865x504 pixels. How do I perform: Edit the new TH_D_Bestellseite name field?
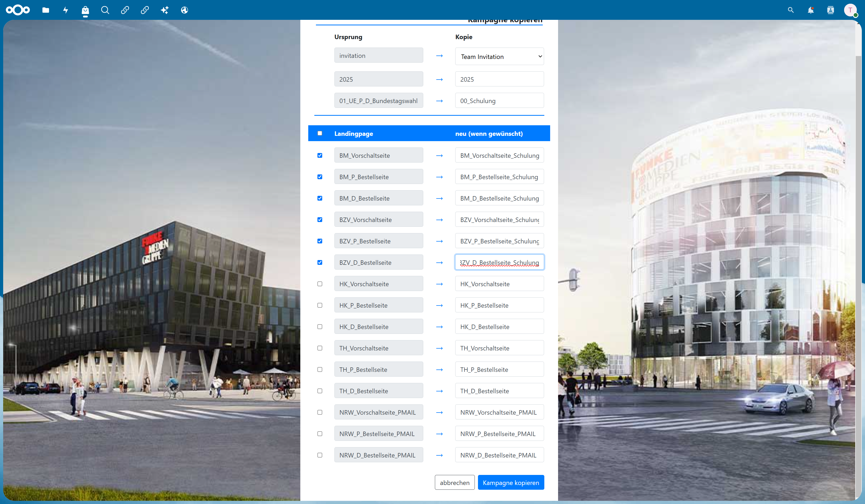(x=499, y=391)
